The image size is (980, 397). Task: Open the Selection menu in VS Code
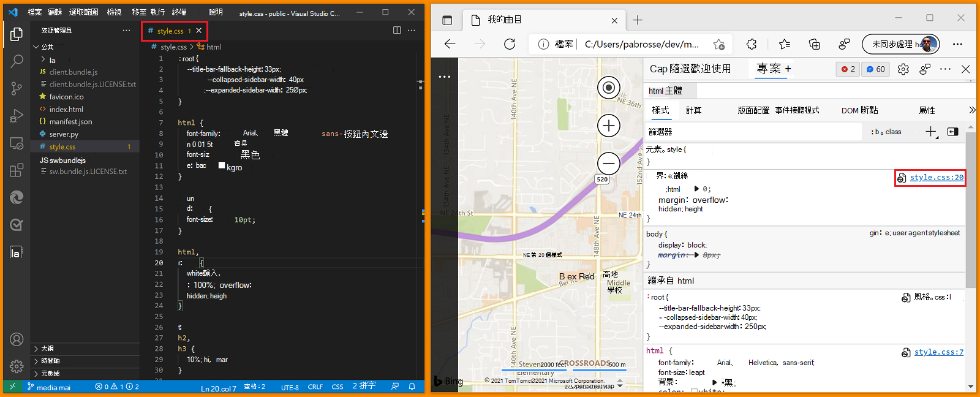[x=83, y=12]
